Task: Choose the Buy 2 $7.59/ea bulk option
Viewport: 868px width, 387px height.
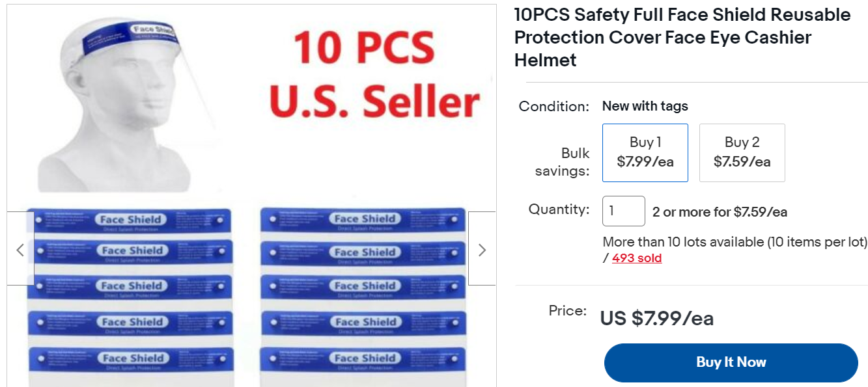Action: [742, 152]
